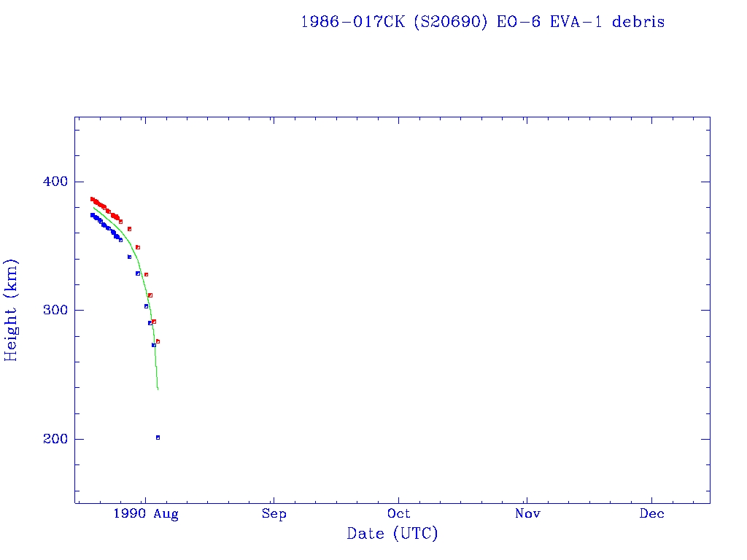This screenshot has width=747, height=560.
Task: Select the 'Oct' x-axis tick label
Action: (399, 514)
